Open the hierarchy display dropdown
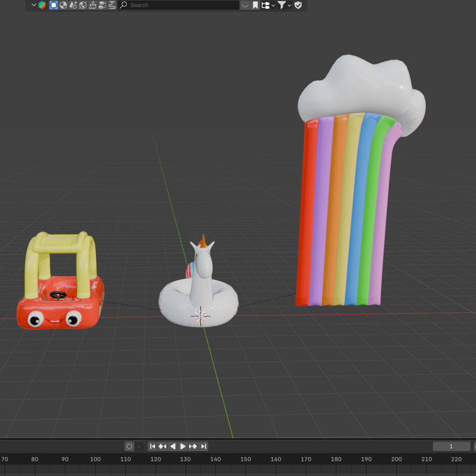Screen dimensions: 476x476 click(268, 5)
